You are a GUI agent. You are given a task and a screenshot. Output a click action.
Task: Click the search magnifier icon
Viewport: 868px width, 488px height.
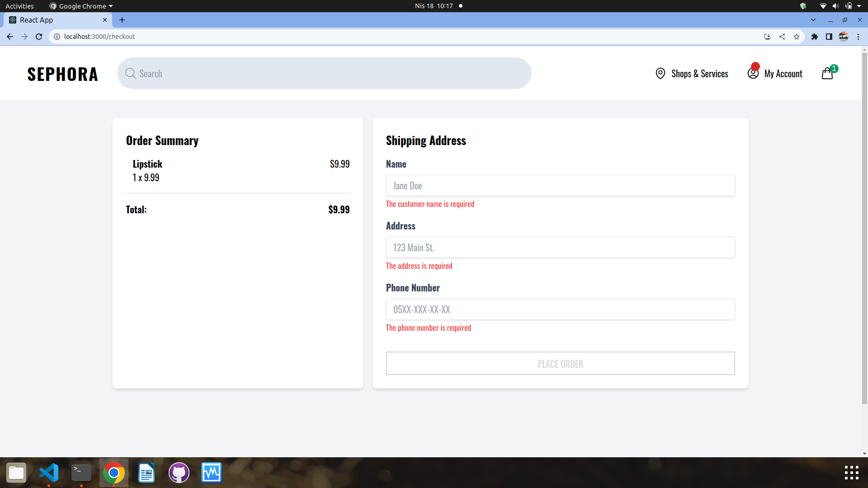[130, 73]
